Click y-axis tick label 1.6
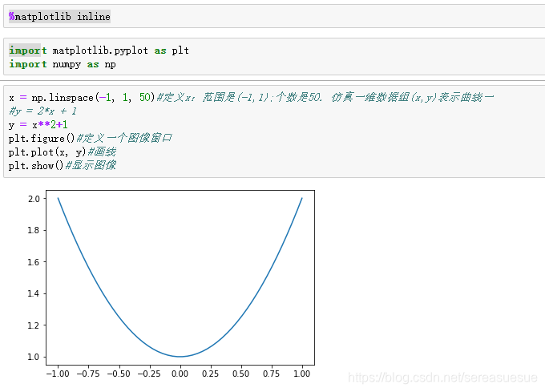 pos(34,262)
